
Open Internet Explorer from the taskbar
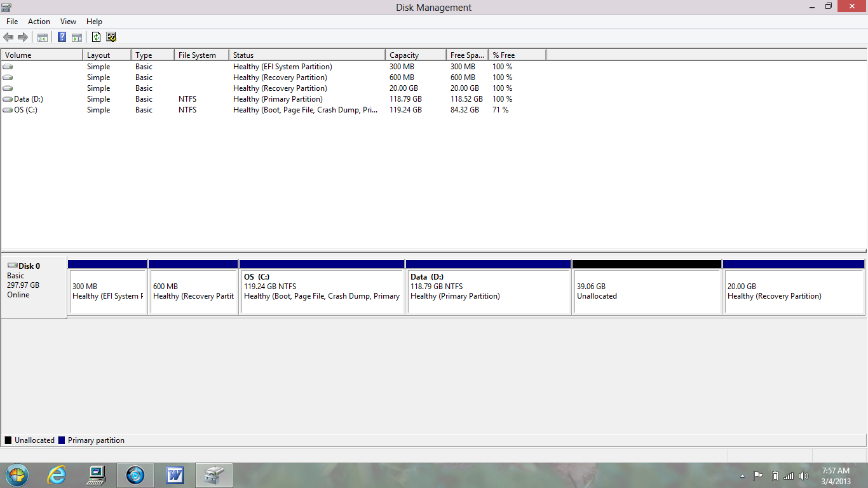(57, 475)
